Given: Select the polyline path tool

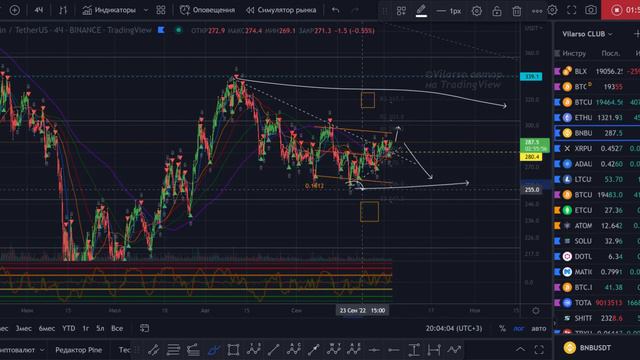Looking at the screenshot, I should pyautogui.click(x=453, y=350).
